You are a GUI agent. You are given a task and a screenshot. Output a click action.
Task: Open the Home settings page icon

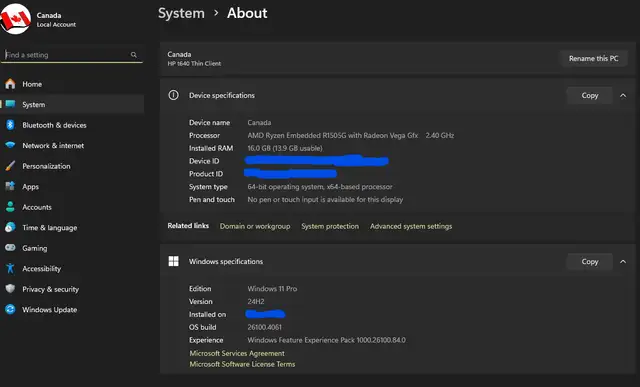coord(10,84)
